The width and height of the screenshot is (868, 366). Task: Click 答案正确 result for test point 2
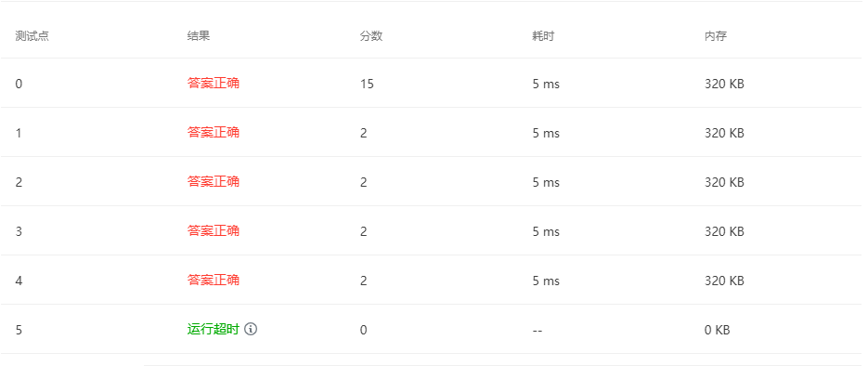click(214, 182)
